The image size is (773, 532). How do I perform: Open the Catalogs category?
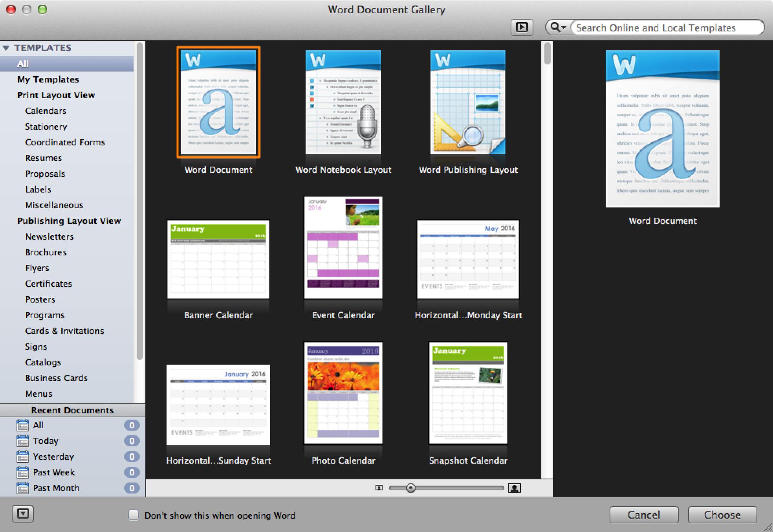tap(67, 362)
